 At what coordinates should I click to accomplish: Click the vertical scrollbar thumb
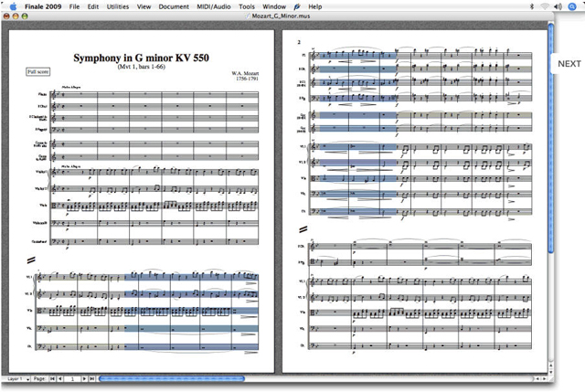550,138
